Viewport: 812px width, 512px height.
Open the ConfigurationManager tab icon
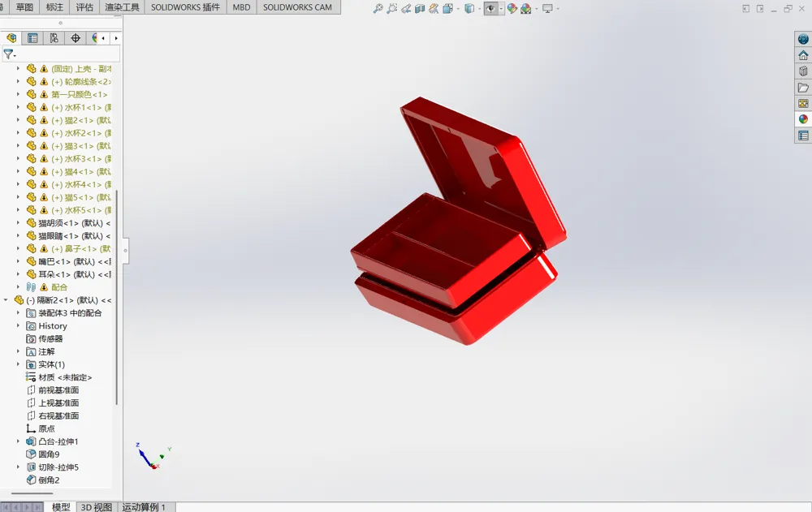tap(54, 38)
